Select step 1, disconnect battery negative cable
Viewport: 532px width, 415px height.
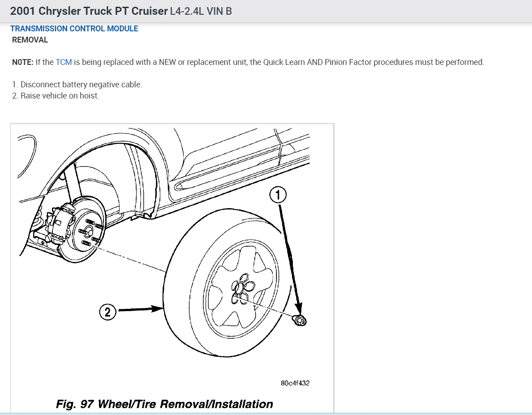pos(76,84)
